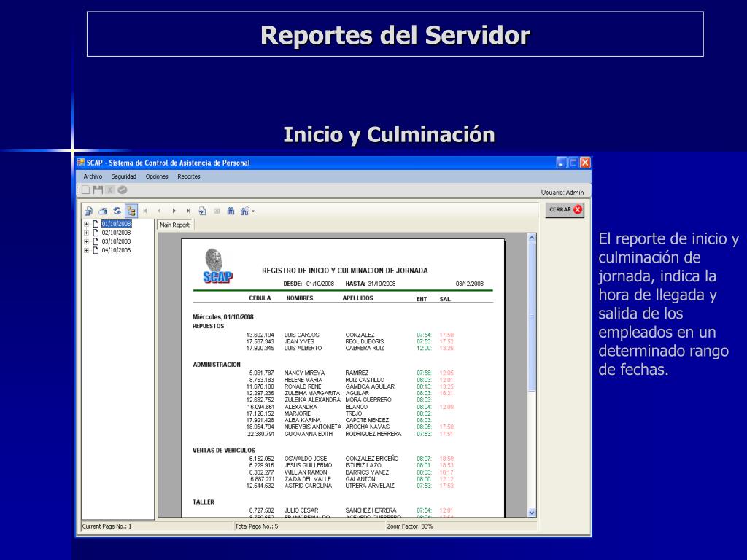The width and height of the screenshot is (747, 560).
Task: Open the zoom dropdown arrow
Action: point(253,211)
